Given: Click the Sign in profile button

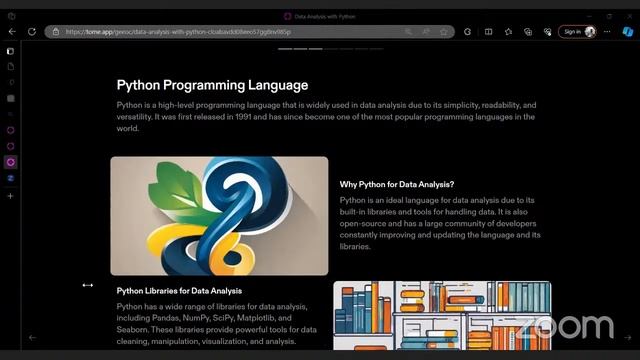Looking at the screenshot, I should tap(577, 31).
